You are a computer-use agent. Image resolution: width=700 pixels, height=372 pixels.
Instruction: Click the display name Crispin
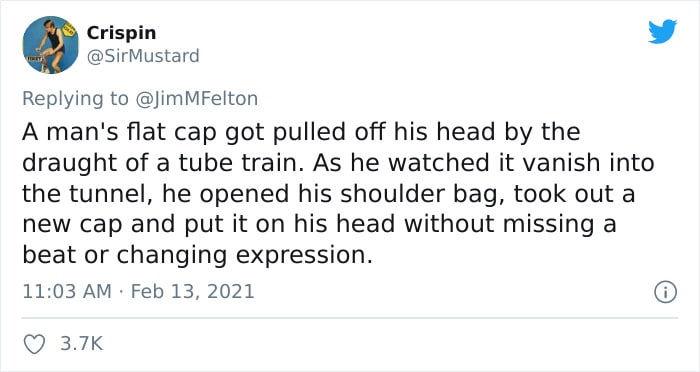coord(121,33)
